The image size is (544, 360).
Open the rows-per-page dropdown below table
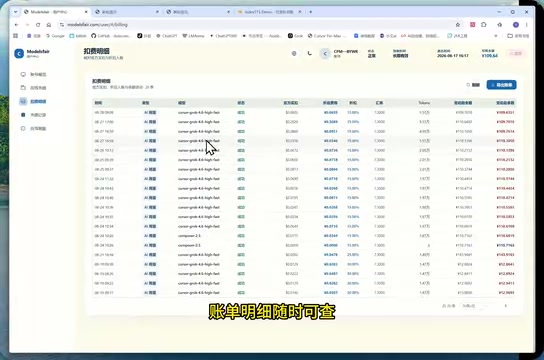(x=475, y=306)
